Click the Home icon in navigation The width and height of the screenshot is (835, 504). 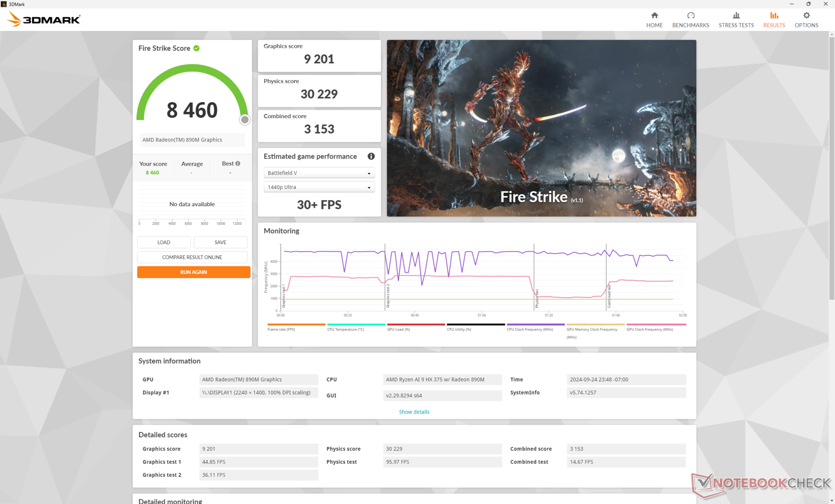click(654, 16)
